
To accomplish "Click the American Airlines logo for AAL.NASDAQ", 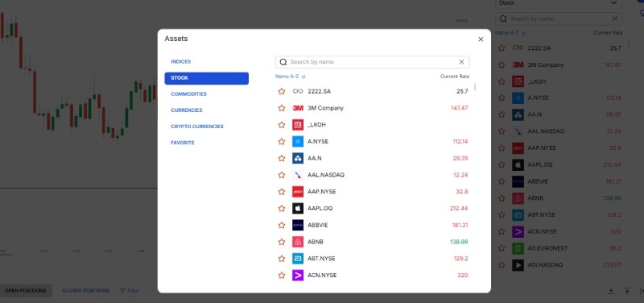I will (298, 175).
